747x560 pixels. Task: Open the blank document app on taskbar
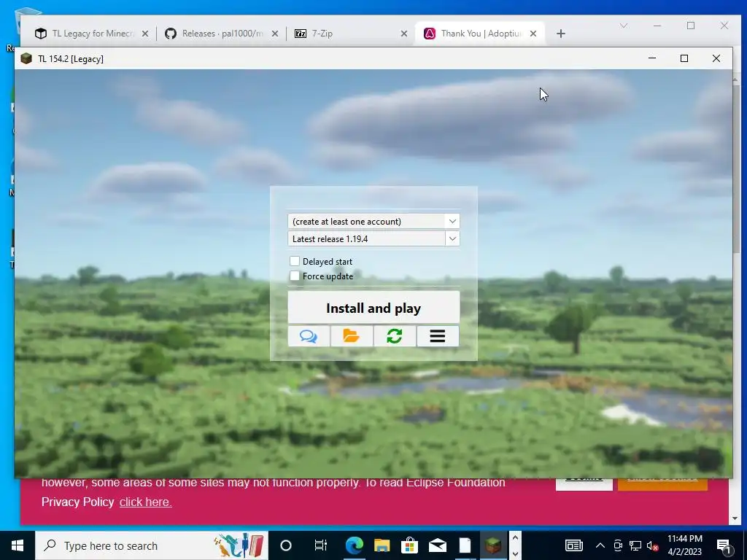pyautogui.click(x=465, y=545)
